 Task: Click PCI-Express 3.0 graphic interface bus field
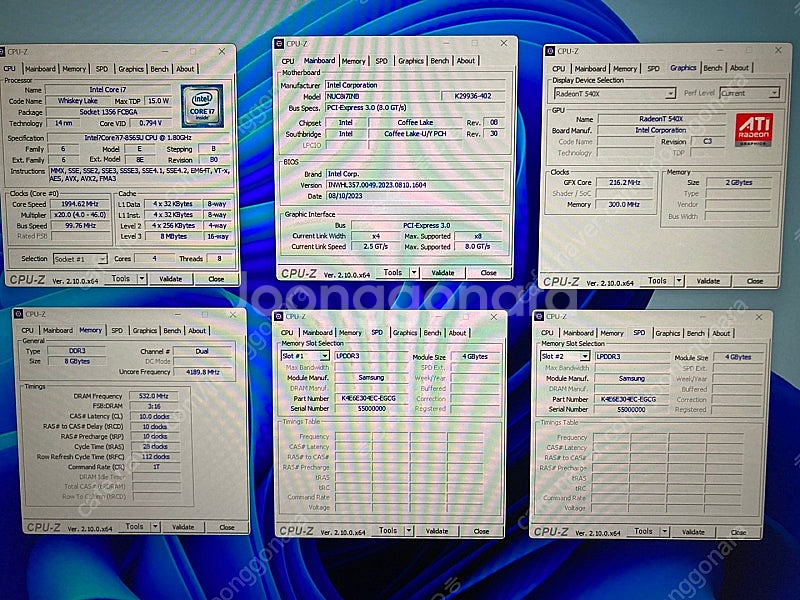point(427,226)
